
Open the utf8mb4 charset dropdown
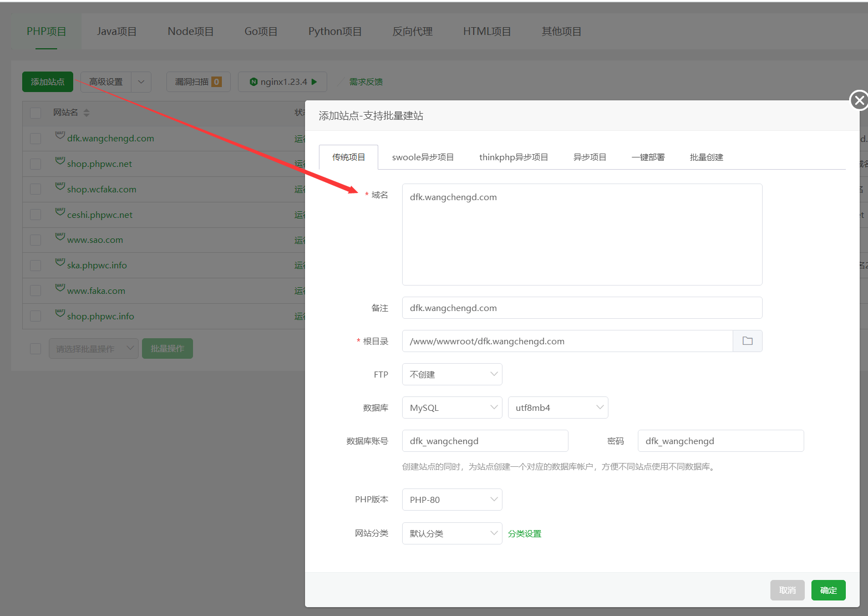(x=558, y=408)
